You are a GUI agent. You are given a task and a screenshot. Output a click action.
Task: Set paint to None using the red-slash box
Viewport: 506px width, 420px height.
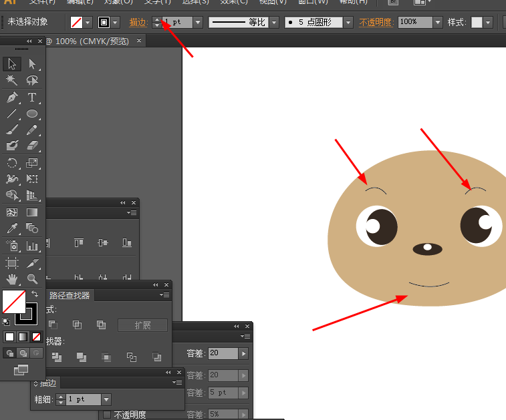[x=36, y=337]
